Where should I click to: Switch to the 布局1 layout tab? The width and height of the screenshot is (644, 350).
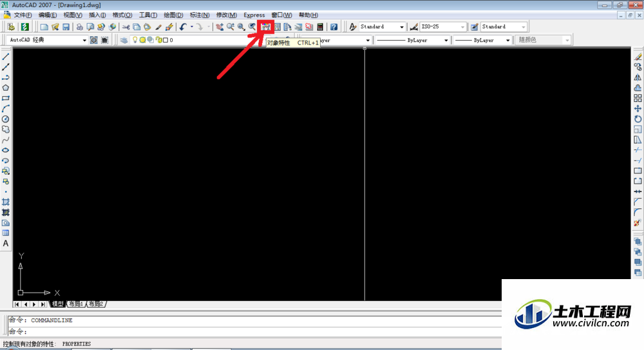76,304
